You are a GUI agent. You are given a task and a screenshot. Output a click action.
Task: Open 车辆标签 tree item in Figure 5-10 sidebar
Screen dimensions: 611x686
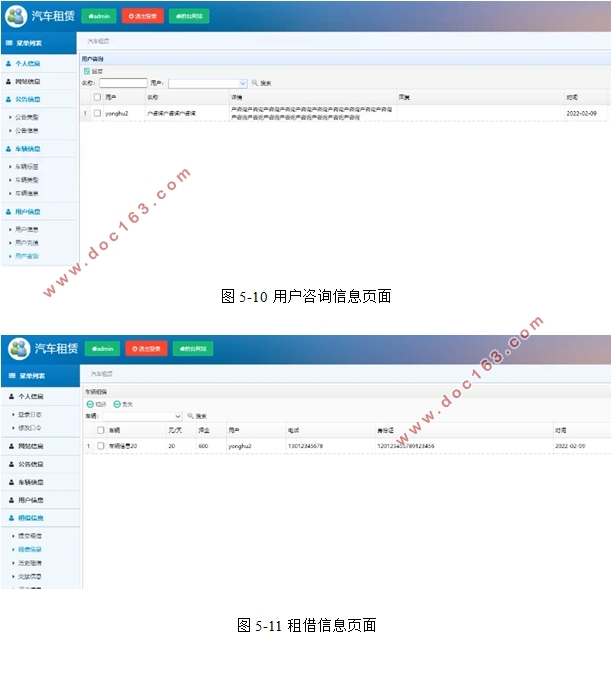(x=27, y=167)
